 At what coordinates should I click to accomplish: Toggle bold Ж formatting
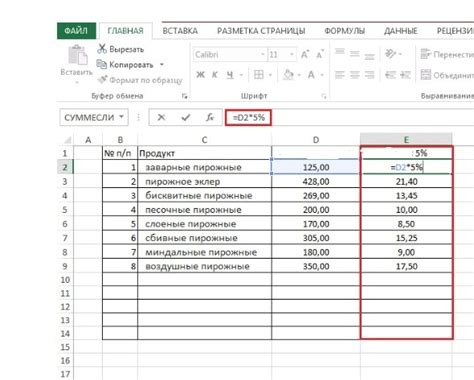(x=200, y=75)
